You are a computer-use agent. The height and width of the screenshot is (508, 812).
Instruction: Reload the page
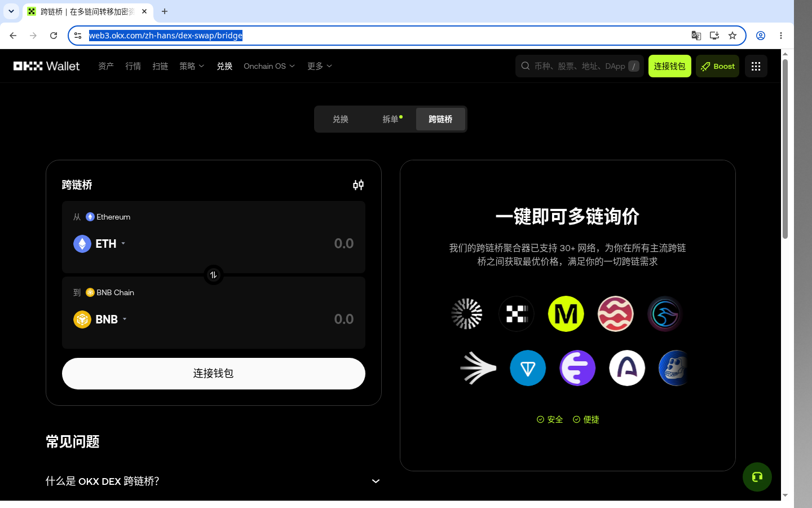click(x=54, y=36)
